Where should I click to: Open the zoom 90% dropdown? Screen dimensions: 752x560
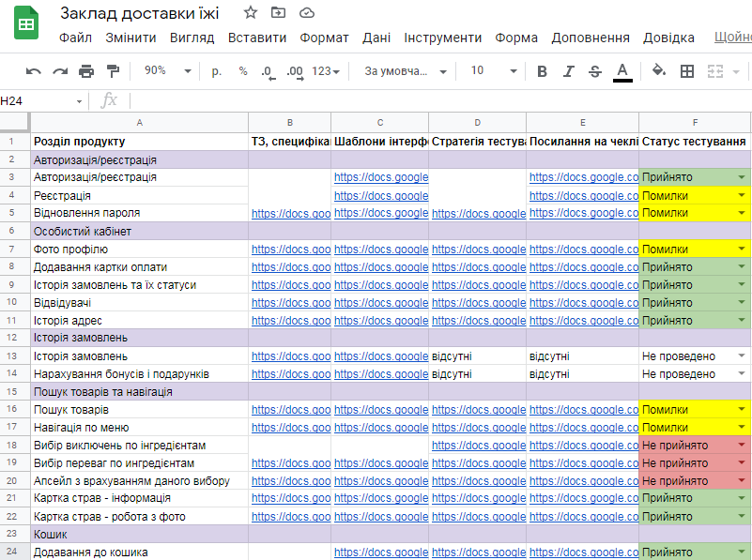tap(168, 71)
